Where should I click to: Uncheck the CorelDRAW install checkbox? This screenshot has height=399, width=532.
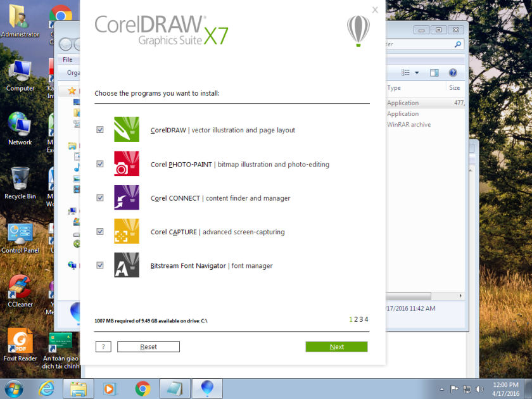(x=99, y=129)
